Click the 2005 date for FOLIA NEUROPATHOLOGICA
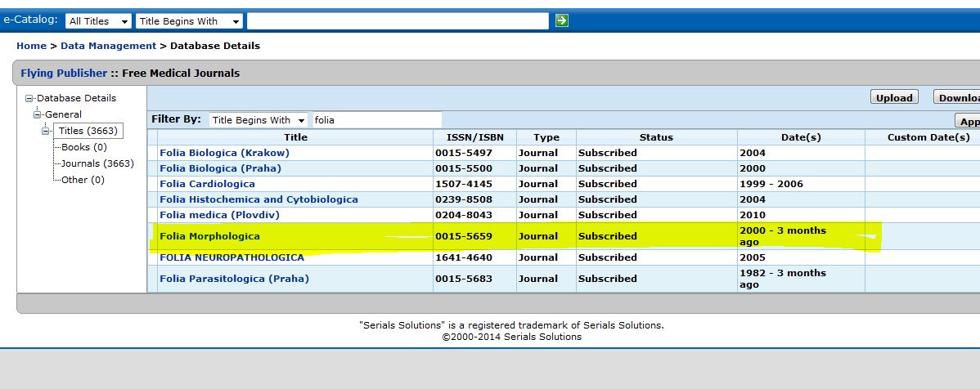Screen dimensions: 980x389 pyautogui.click(x=752, y=257)
